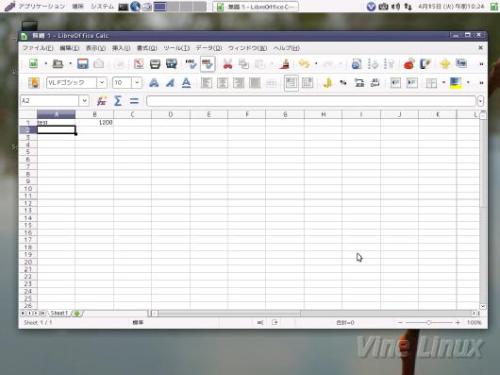Viewport: 500px width, 375px height.
Task: Click the Delete Decimal Place icon
Action: click(x=375, y=83)
